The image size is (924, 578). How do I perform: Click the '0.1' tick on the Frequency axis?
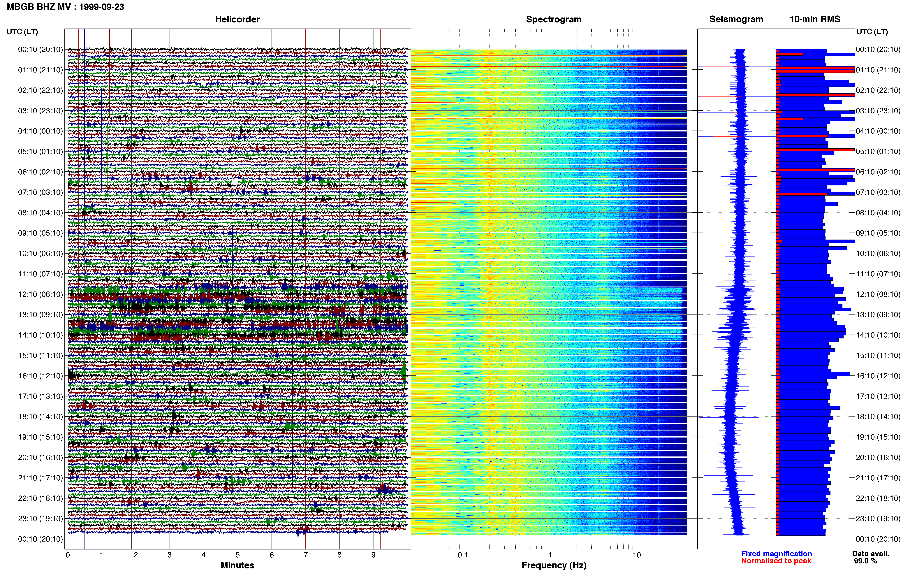click(x=463, y=555)
